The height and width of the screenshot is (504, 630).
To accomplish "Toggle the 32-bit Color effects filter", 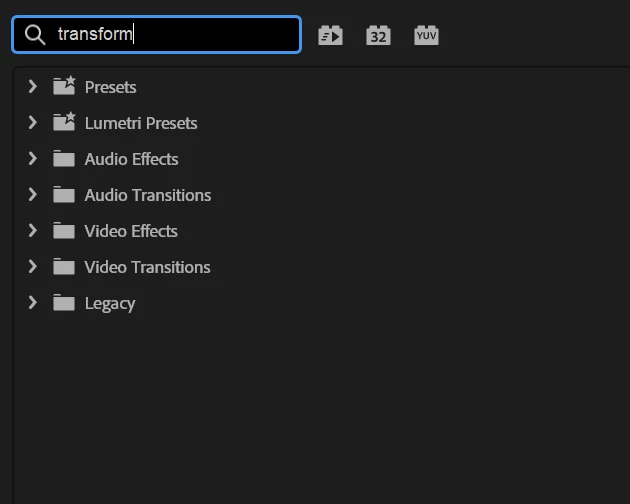I will click(x=378, y=35).
